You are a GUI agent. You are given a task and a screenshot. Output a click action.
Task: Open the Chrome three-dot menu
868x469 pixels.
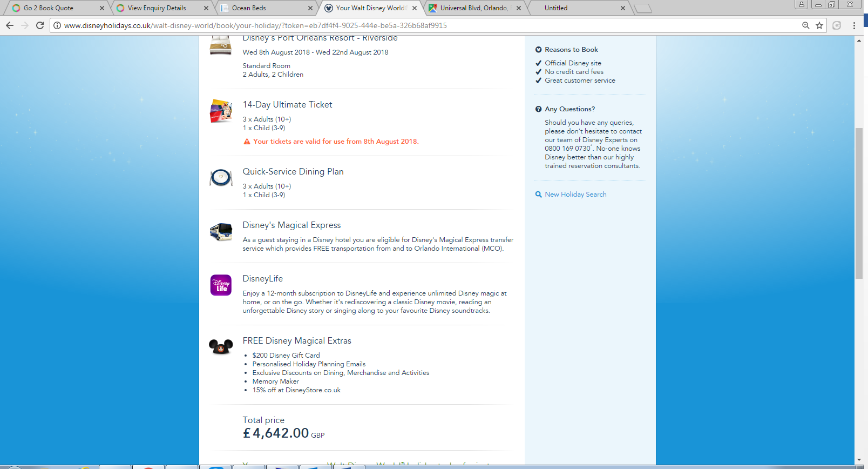pyautogui.click(x=854, y=25)
